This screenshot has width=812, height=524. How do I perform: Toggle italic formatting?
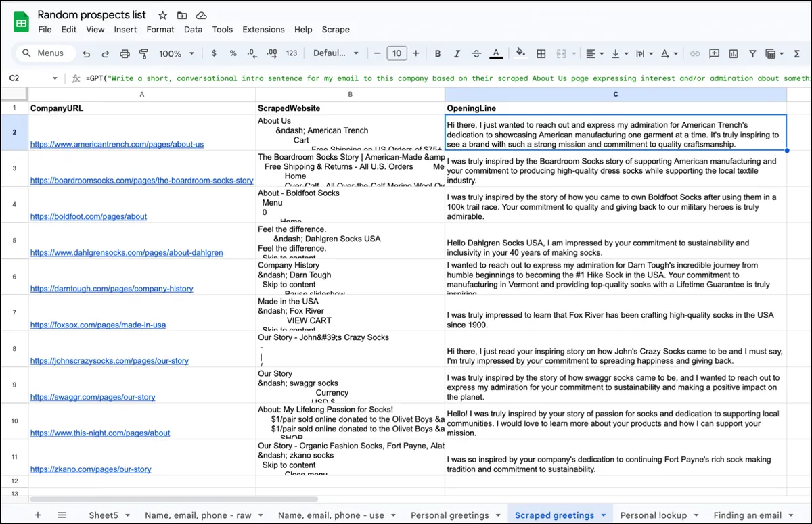pyautogui.click(x=457, y=53)
